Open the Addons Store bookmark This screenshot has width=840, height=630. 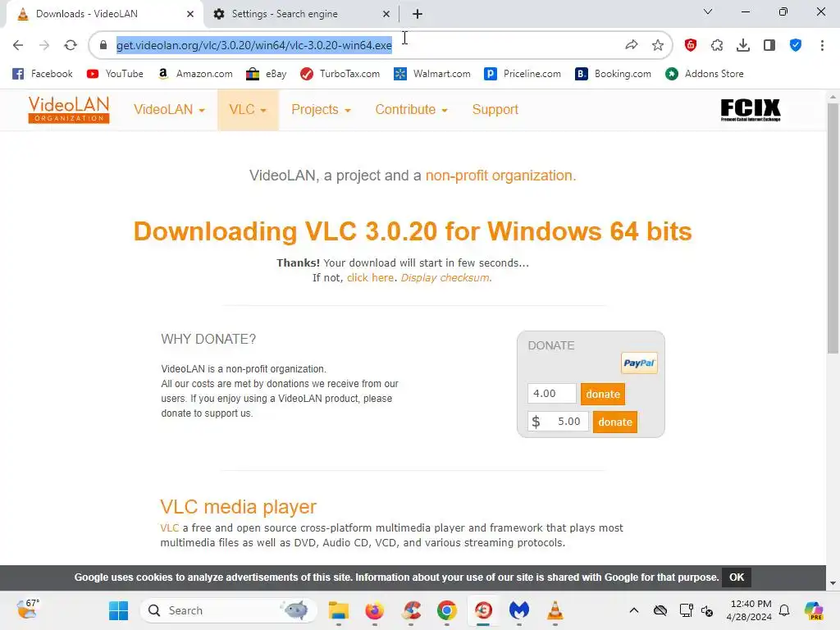[705, 74]
